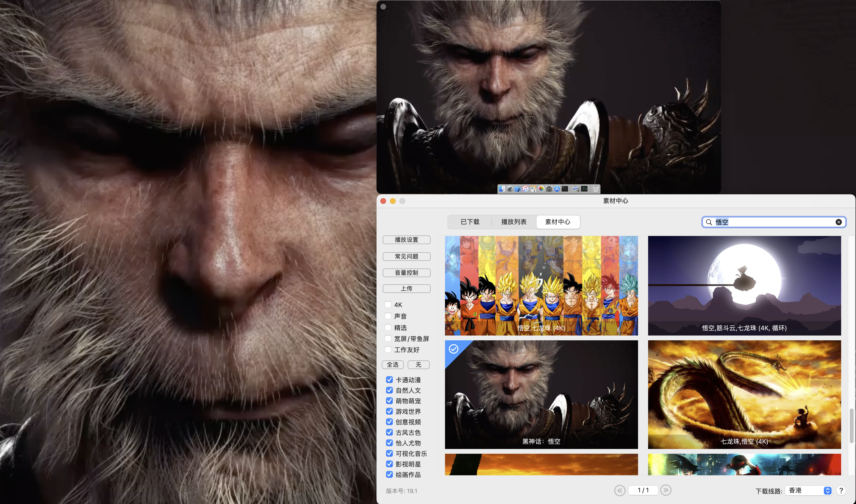
Task: Click the magnifier icon in the search field
Action: tap(709, 222)
